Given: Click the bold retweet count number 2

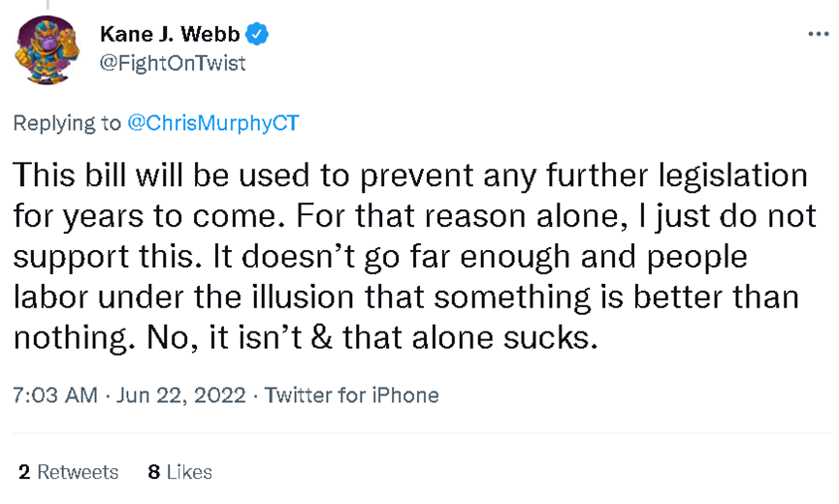Looking at the screenshot, I should [x=24, y=472].
